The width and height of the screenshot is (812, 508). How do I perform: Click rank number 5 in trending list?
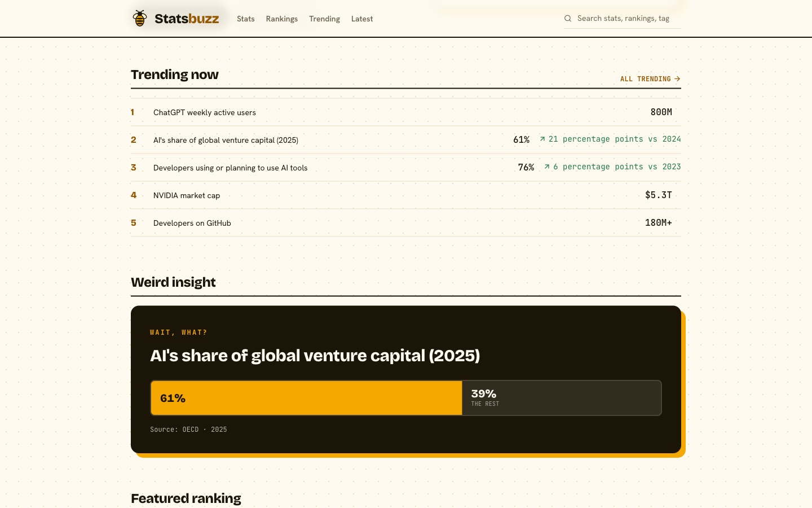coord(134,223)
